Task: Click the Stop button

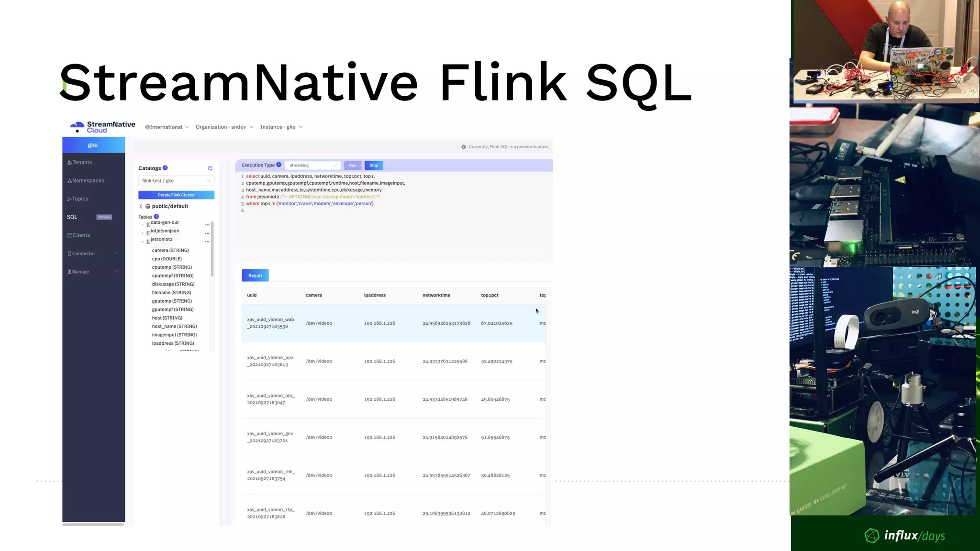Action: [x=374, y=165]
